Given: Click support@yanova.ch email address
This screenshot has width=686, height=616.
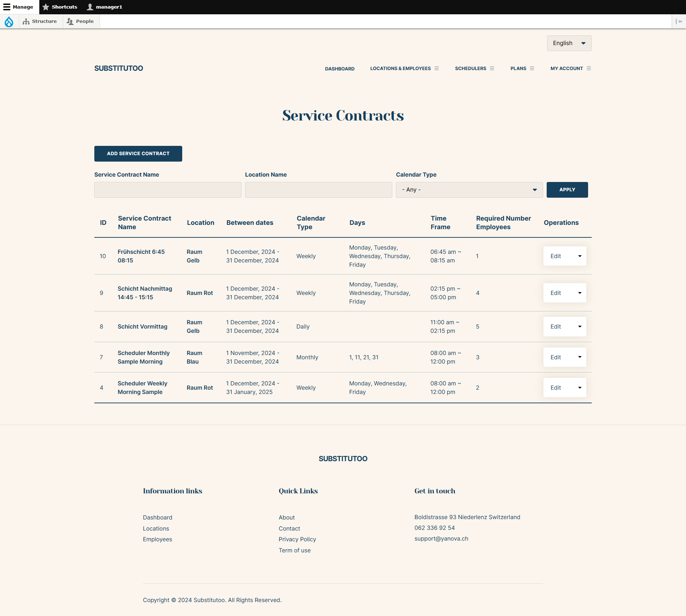Looking at the screenshot, I should point(441,538).
